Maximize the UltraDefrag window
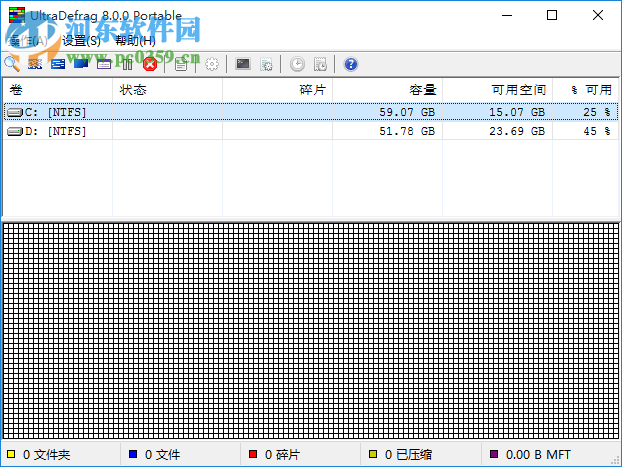 pos(552,15)
